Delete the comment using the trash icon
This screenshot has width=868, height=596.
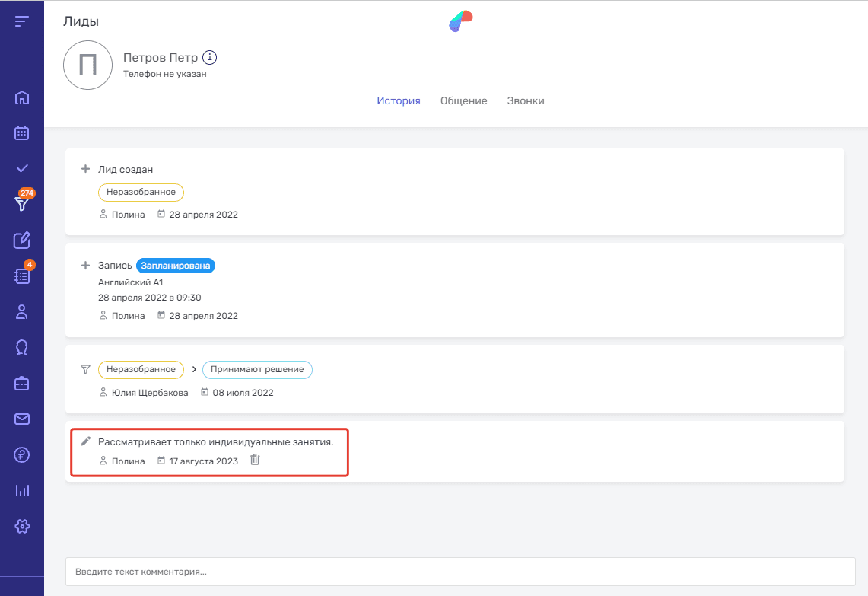255,461
